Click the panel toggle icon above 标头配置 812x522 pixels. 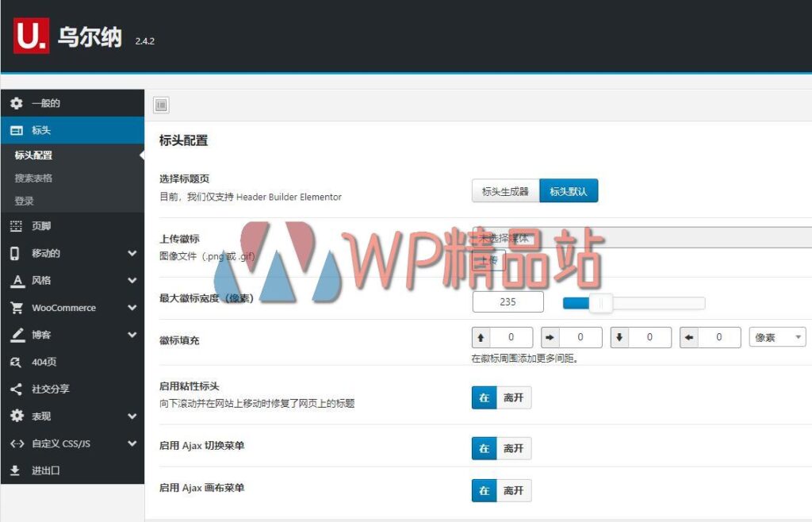tap(161, 105)
